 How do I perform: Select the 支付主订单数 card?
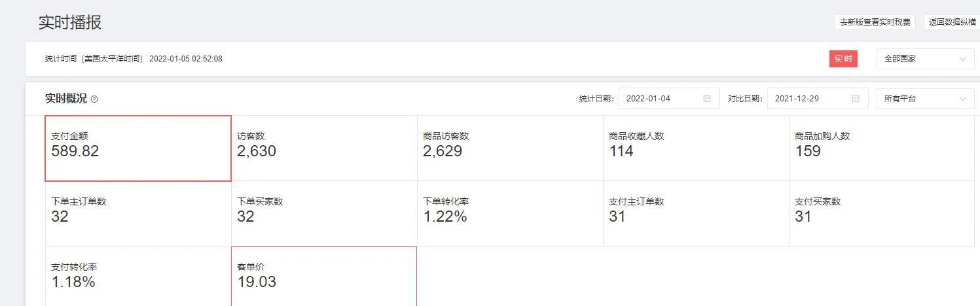(696, 214)
